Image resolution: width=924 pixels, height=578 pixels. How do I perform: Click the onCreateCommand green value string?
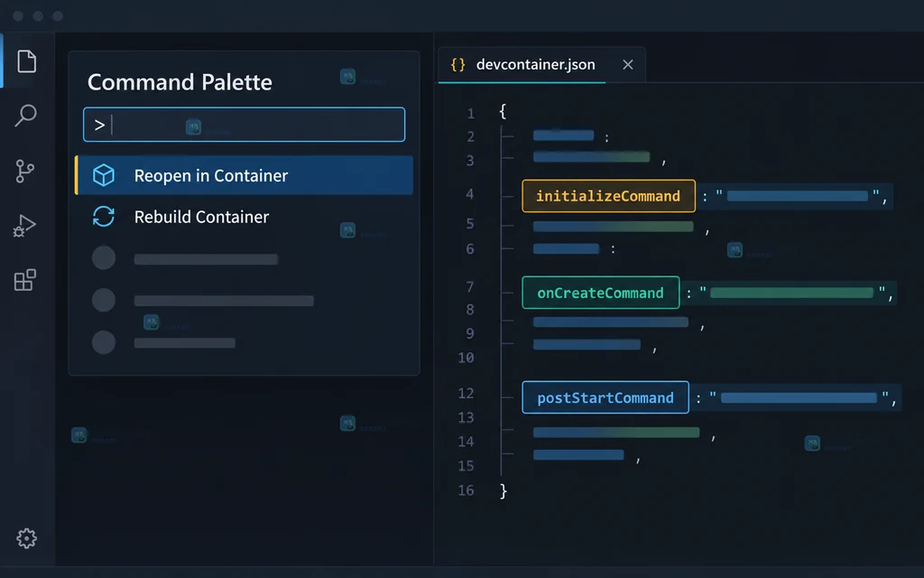coord(792,293)
